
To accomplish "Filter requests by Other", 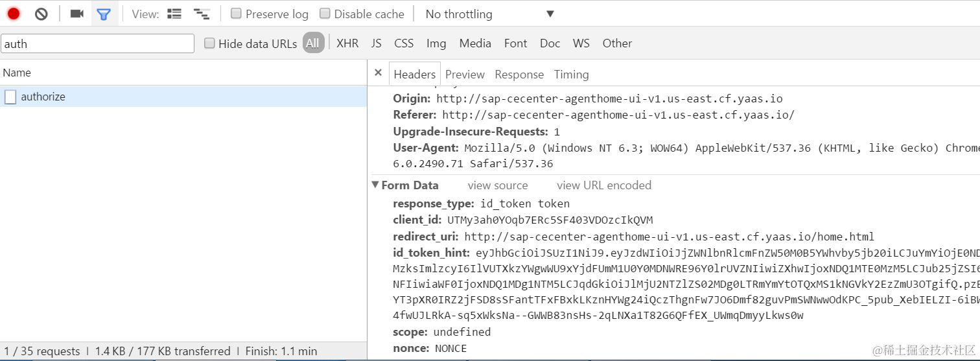I will (617, 43).
